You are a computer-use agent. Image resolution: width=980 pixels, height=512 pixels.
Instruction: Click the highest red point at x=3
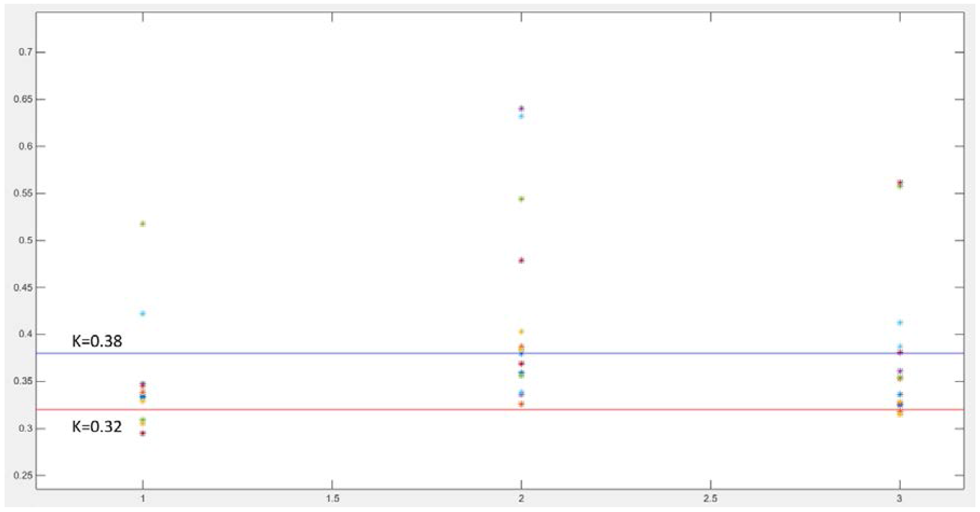pos(900,183)
